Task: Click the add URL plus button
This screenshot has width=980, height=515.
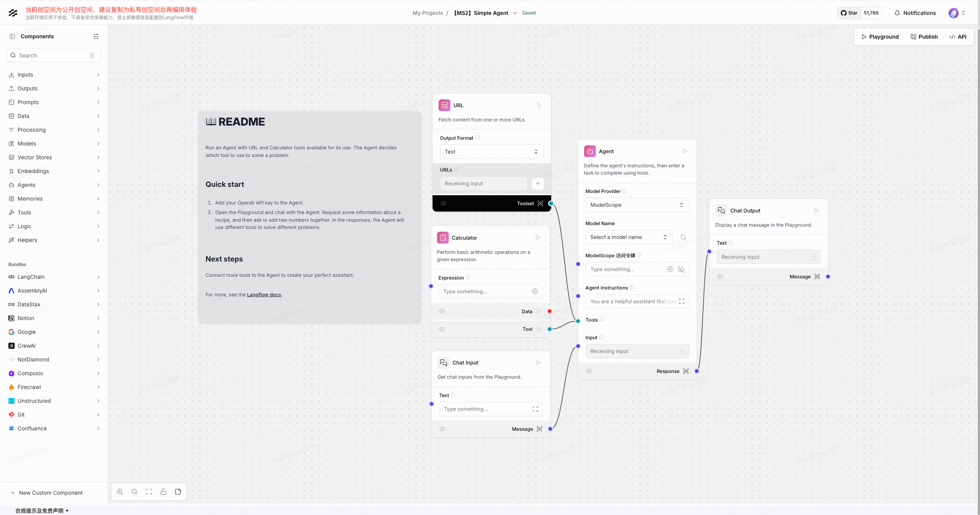Action: [537, 183]
